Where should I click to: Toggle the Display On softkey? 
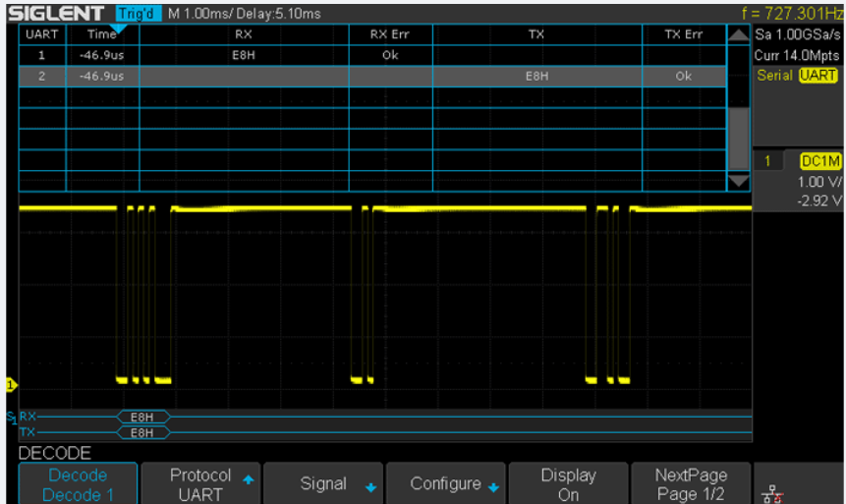(568, 484)
